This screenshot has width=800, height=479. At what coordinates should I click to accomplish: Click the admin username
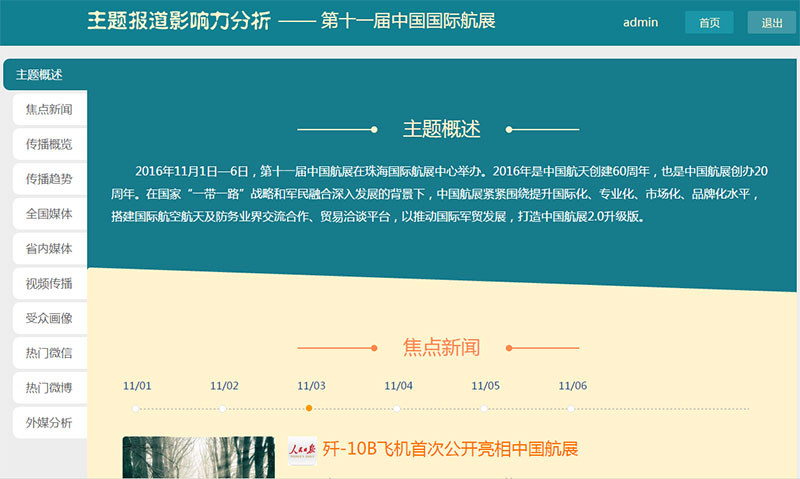point(640,22)
